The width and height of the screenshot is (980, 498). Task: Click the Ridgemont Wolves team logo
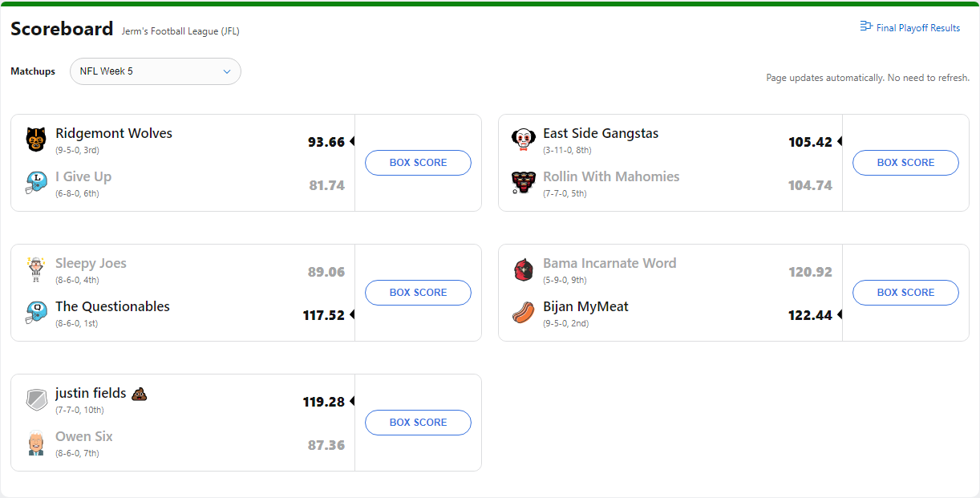point(36,140)
